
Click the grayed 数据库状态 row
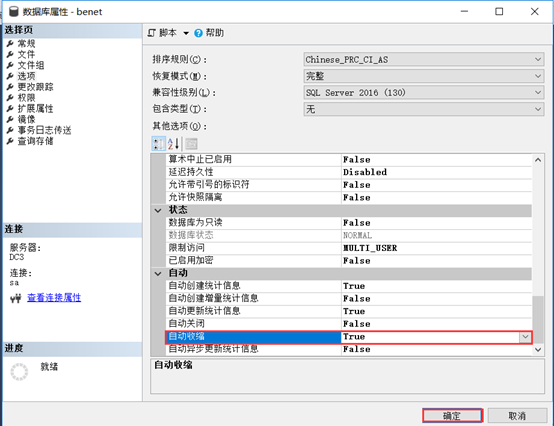pyautogui.click(x=348, y=236)
